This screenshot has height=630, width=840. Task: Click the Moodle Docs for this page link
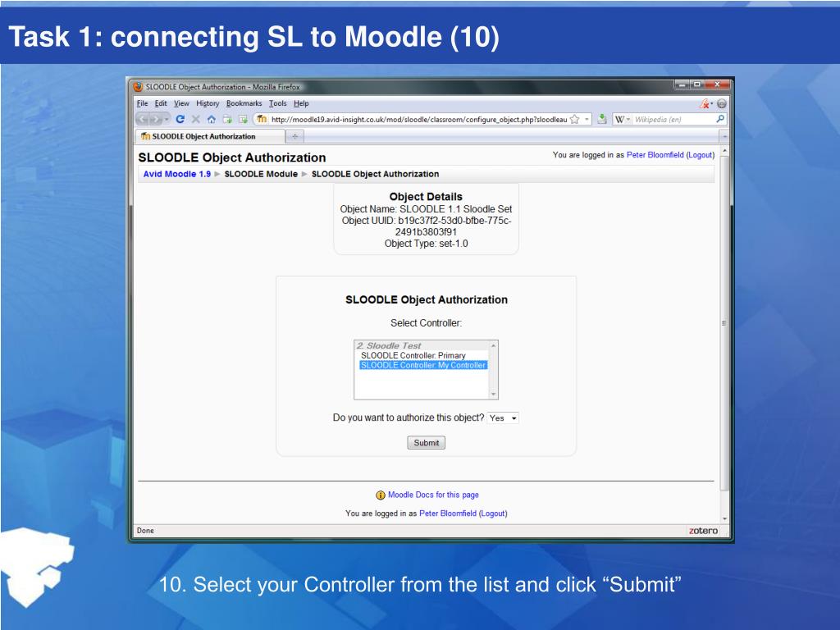point(433,495)
